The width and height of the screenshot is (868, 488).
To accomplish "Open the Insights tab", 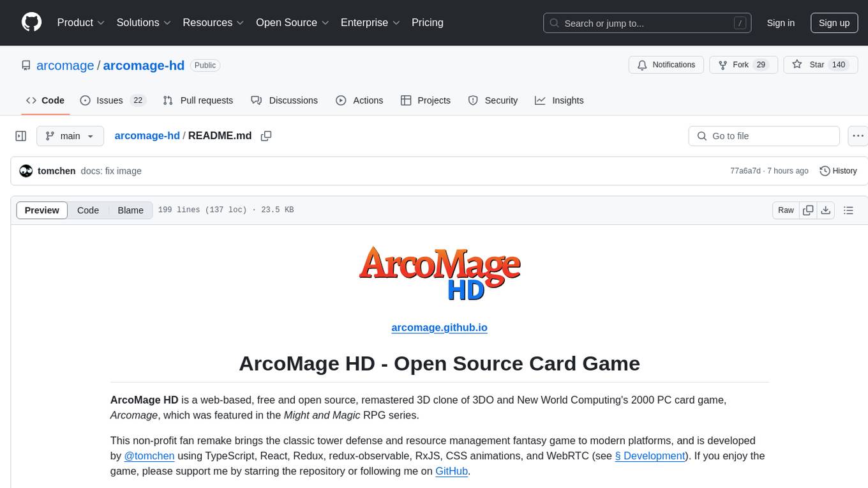I will click(x=559, y=100).
